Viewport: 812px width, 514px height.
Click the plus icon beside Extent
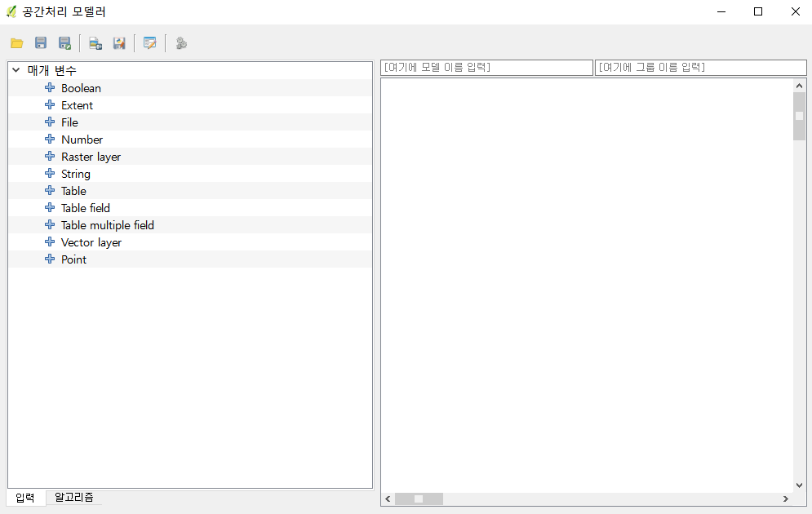tap(50, 104)
